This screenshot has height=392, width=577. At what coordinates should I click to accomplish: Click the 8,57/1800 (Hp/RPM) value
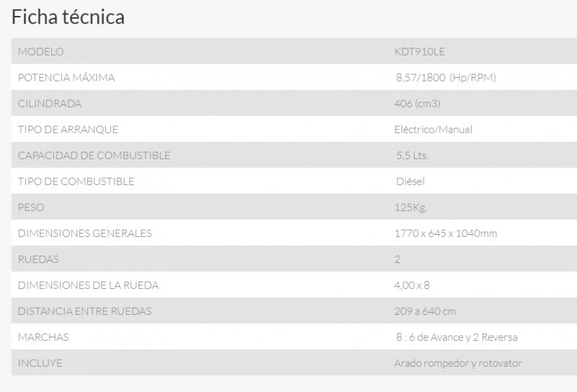click(446, 78)
